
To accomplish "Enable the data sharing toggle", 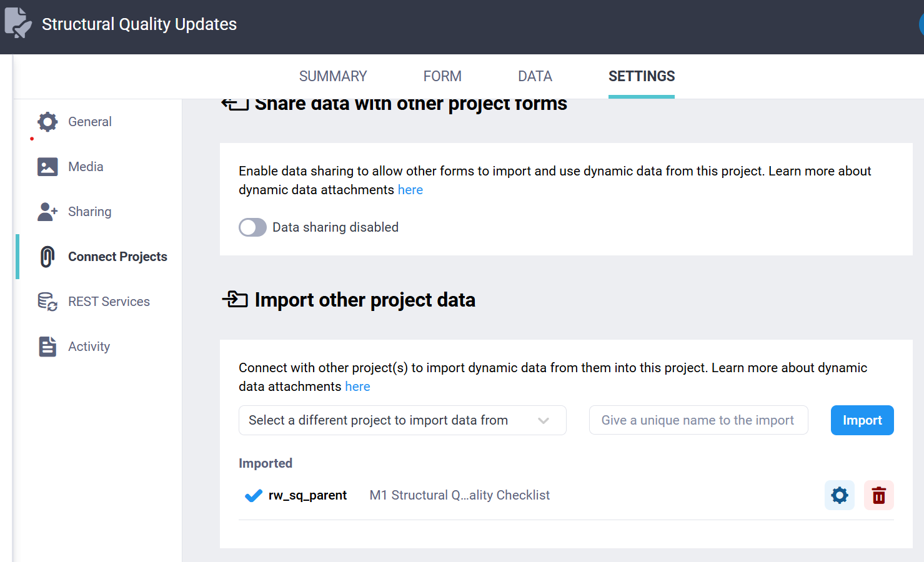I will tap(252, 227).
